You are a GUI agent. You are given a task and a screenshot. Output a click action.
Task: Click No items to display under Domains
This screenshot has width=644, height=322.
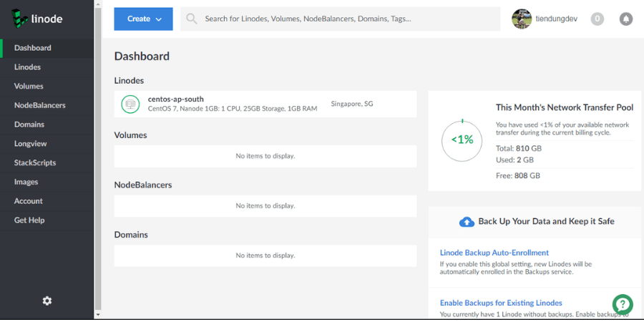265,255
